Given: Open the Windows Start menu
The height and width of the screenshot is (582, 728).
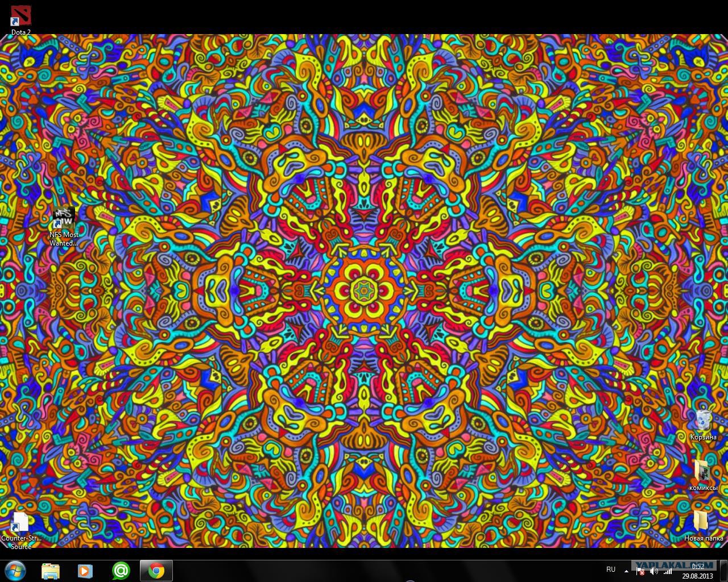Looking at the screenshot, I should click(x=15, y=571).
